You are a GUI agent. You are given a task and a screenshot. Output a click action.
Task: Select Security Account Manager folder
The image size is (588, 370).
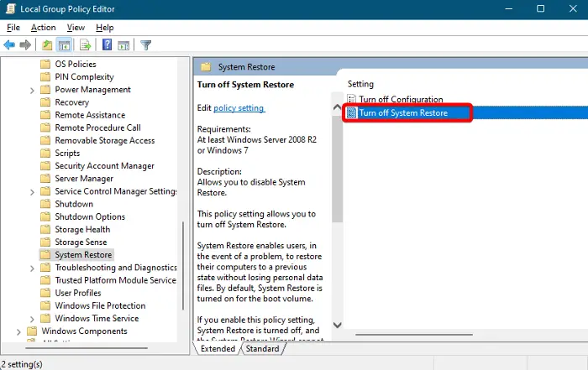105,166
